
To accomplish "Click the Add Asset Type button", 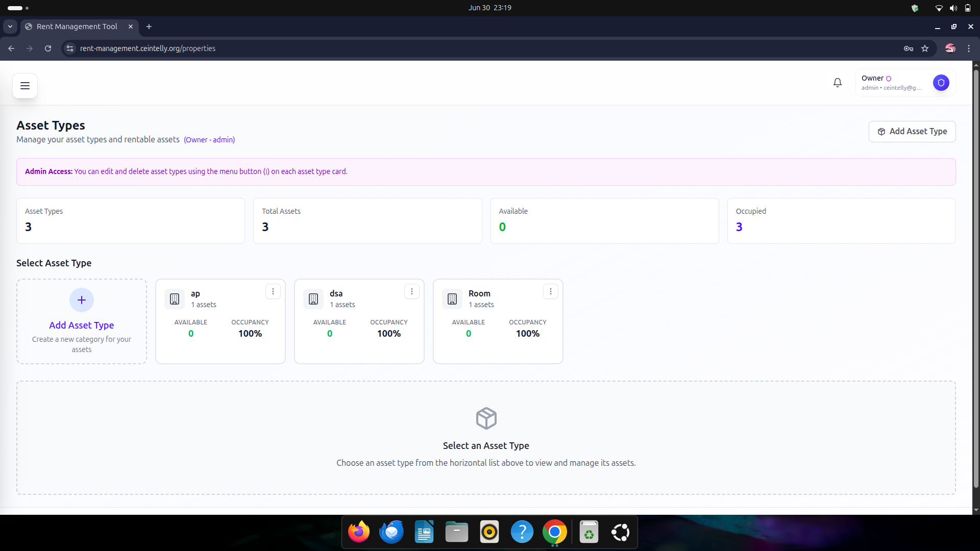I will click(912, 132).
